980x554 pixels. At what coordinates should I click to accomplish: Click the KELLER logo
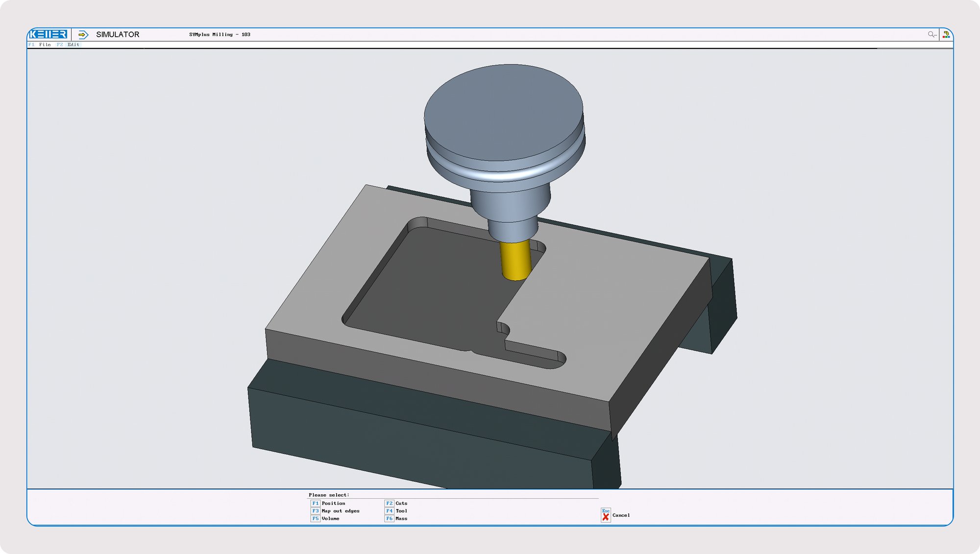(x=49, y=34)
